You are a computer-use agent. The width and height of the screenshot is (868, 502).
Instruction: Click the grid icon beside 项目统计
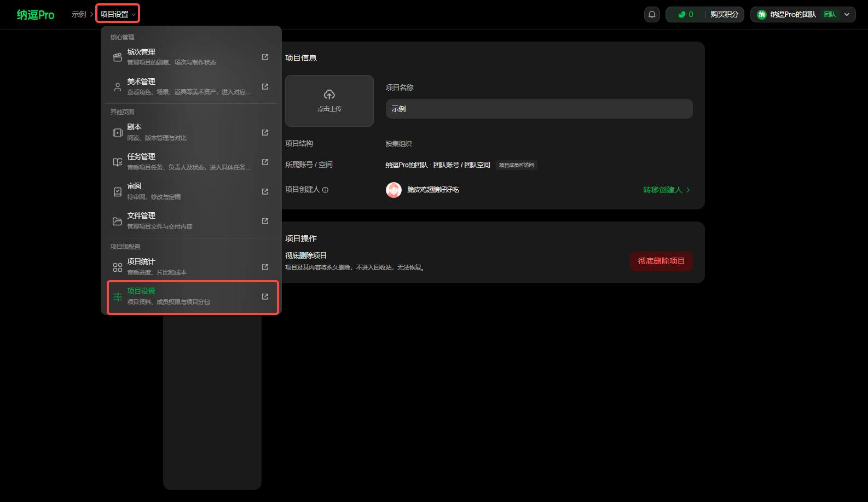(x=117, y=267)
